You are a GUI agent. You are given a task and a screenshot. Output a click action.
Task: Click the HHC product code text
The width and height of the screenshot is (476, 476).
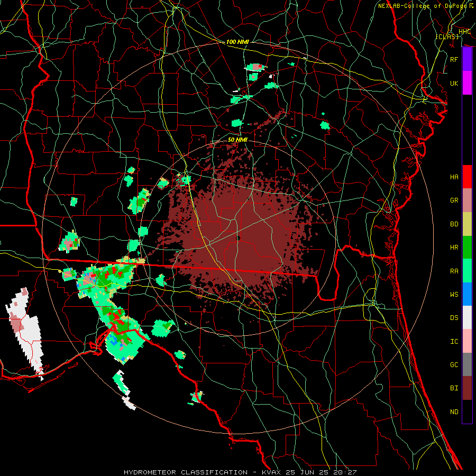464,32
